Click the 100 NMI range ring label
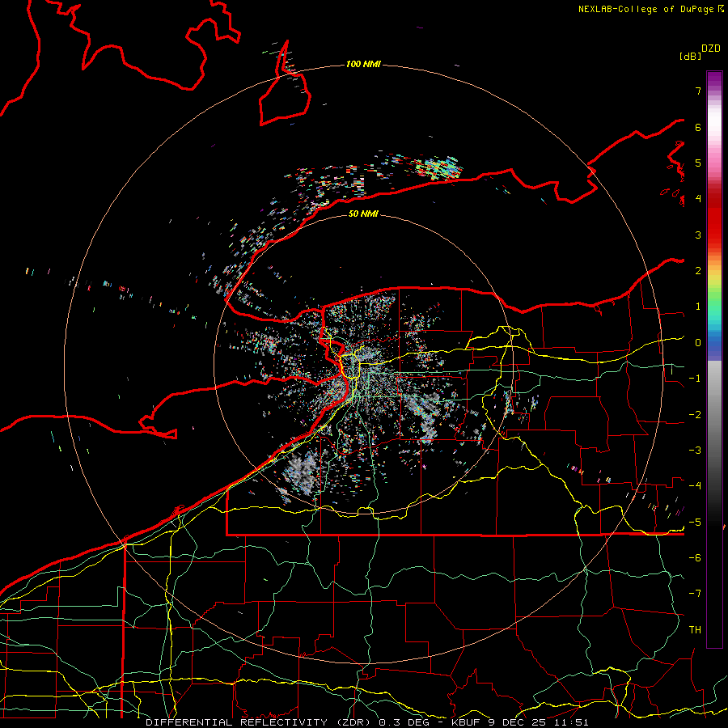This screenshot has width=728, height=728. pos(363,64)
